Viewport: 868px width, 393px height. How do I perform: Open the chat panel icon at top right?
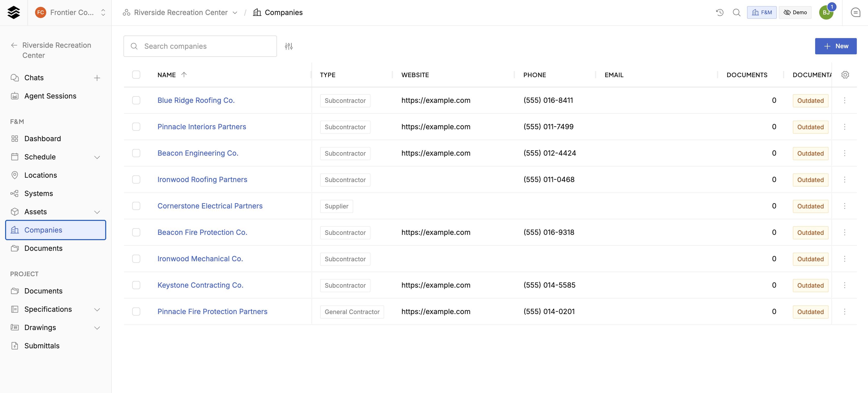855,12
